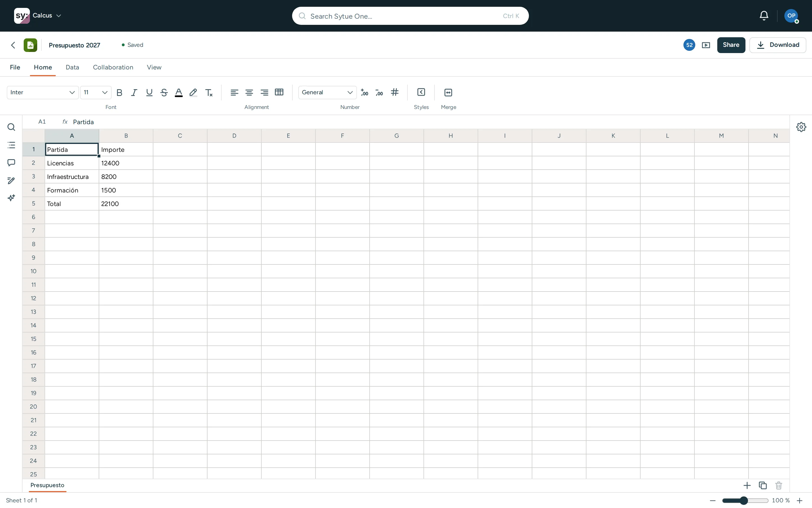Click the Share button
812x508 pixels.
[x=731, y=45]
